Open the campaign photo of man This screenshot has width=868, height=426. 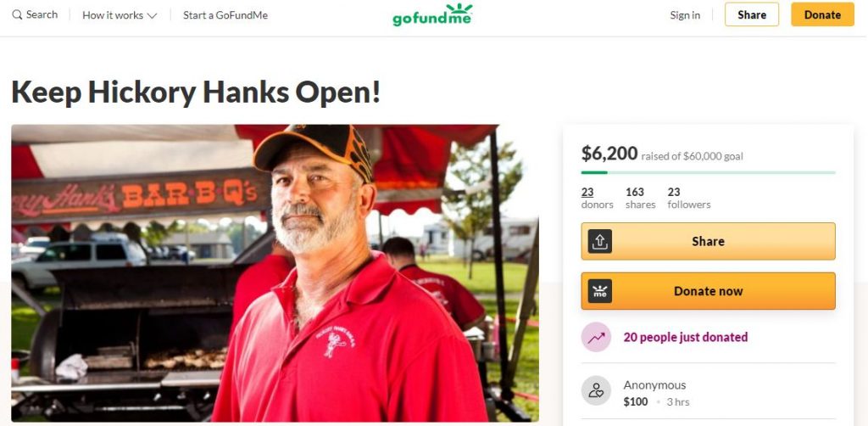click(x=275, y=272)
